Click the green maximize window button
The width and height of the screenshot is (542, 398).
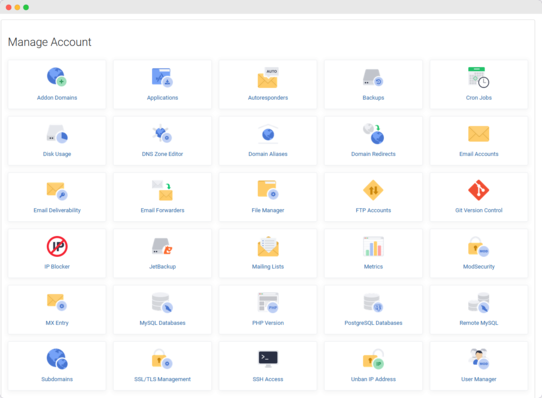26,7
